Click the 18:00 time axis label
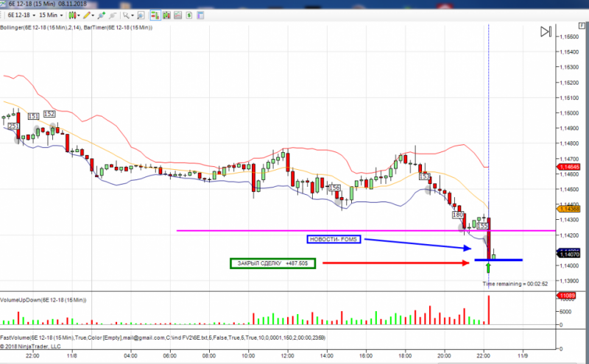This screenshot has width=589, height=364. tap(405, 355)
